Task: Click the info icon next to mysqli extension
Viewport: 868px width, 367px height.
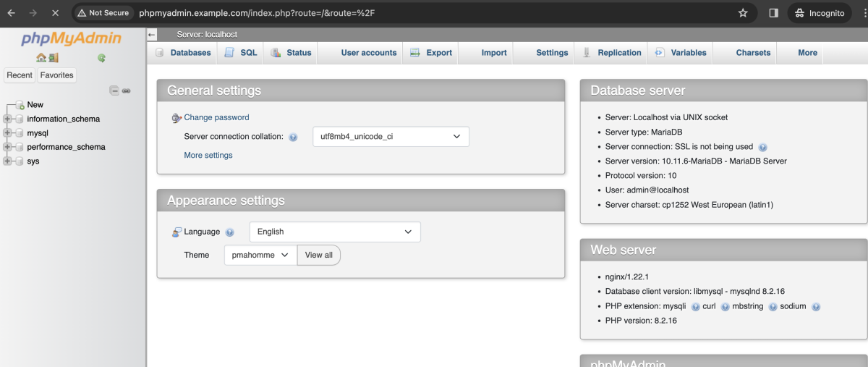Action: pyautogui.click(x=695, y=307)
